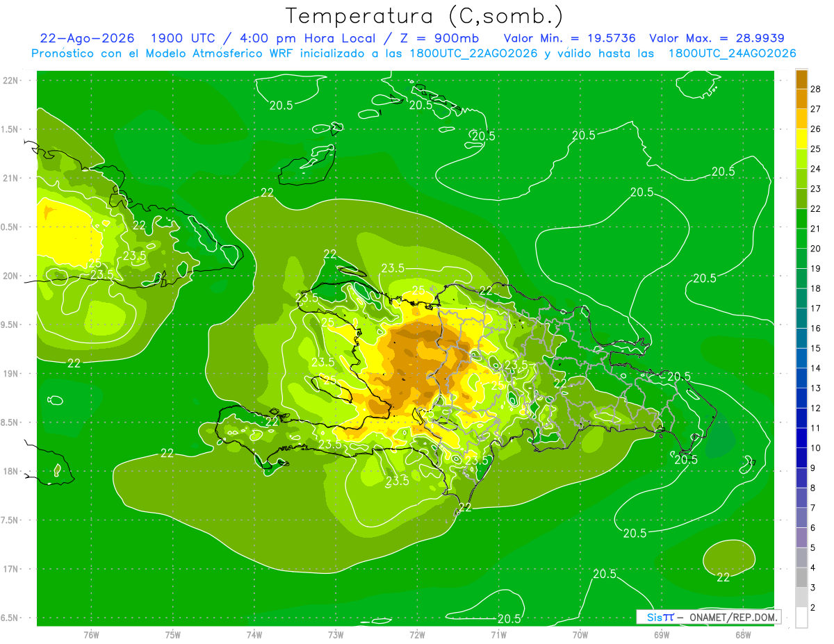
Task: Click the '18N' latitude axis label
Action: 10,471
